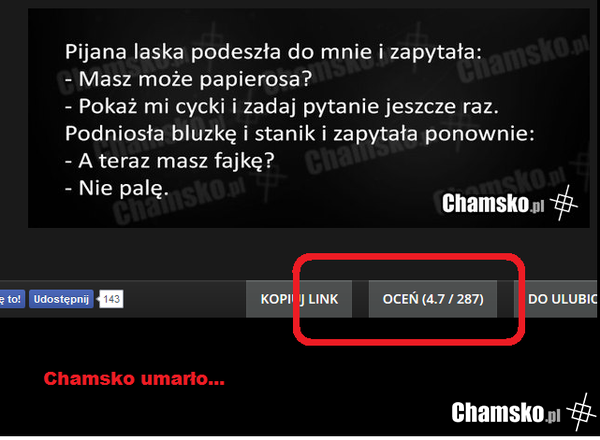Screen dimensions: 600x440
Task: Click the "Masz może papierosa?" line
Action: (x=189, y=79)
